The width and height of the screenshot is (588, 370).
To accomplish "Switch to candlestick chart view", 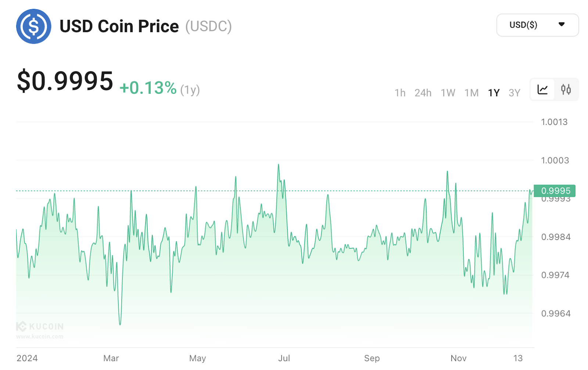I will click(x=566, y=89).
